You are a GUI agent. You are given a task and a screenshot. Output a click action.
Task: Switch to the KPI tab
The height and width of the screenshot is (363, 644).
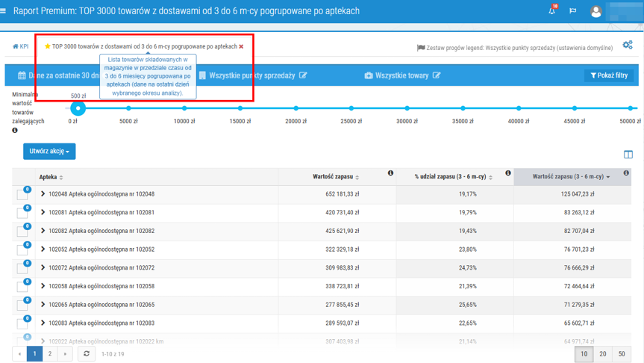[x=21, y=46]
